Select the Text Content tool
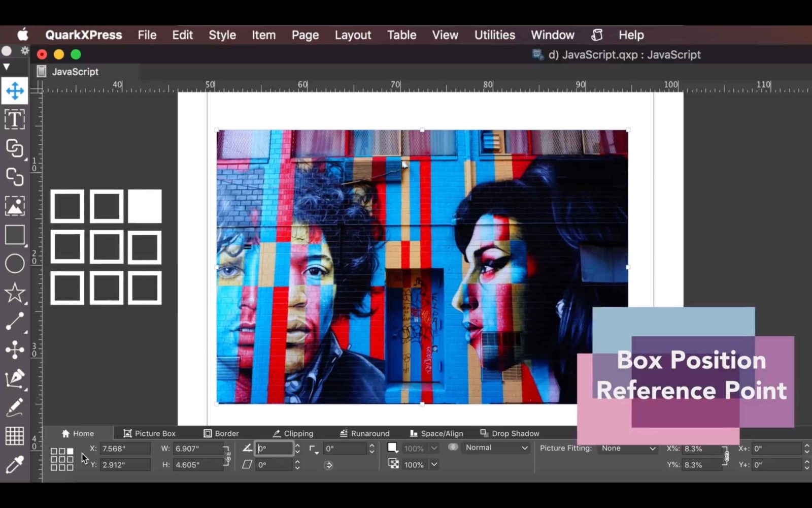The height and width of the screenshot is (508, 812). pos(15,119)
